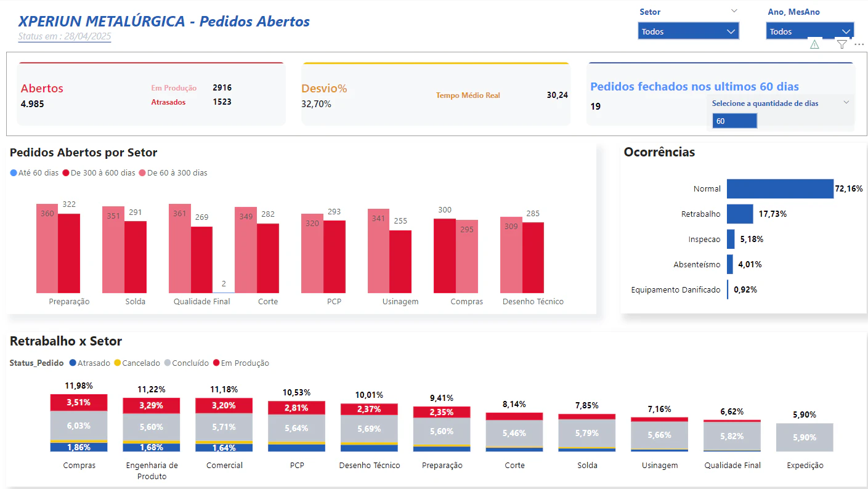
Task: Click the chevron beside Selecione a quantidade de dias
Action: point(846,103)
